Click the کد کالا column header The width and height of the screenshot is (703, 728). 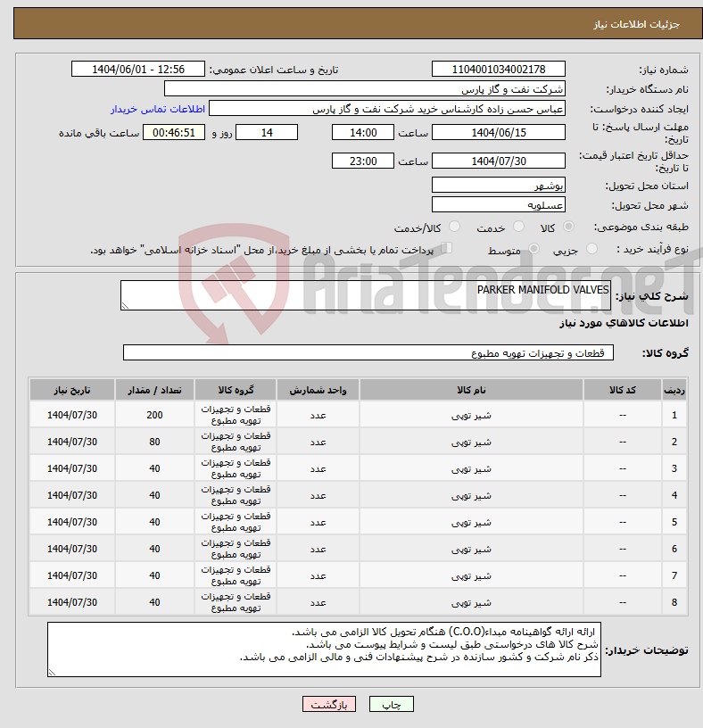coord(622,390)
